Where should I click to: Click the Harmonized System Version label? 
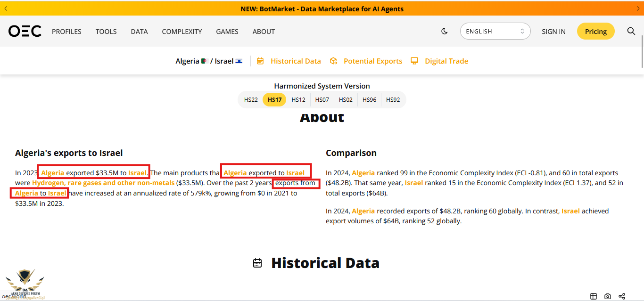322,86
